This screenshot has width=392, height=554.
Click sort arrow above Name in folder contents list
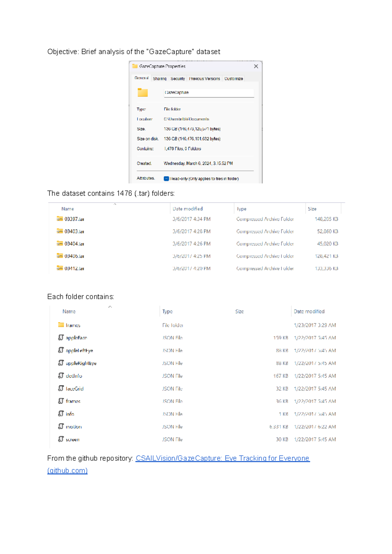(x=110, y=307)
